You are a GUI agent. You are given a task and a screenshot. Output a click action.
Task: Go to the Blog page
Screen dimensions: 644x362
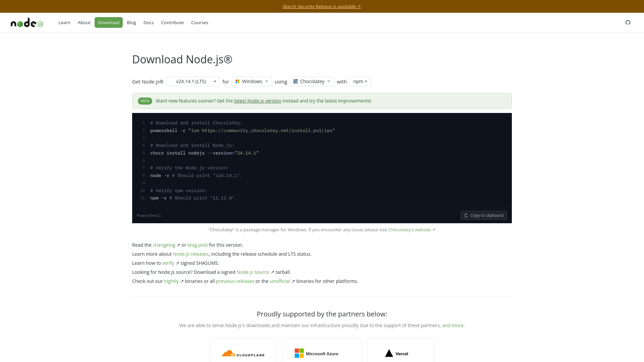(131, 22)
